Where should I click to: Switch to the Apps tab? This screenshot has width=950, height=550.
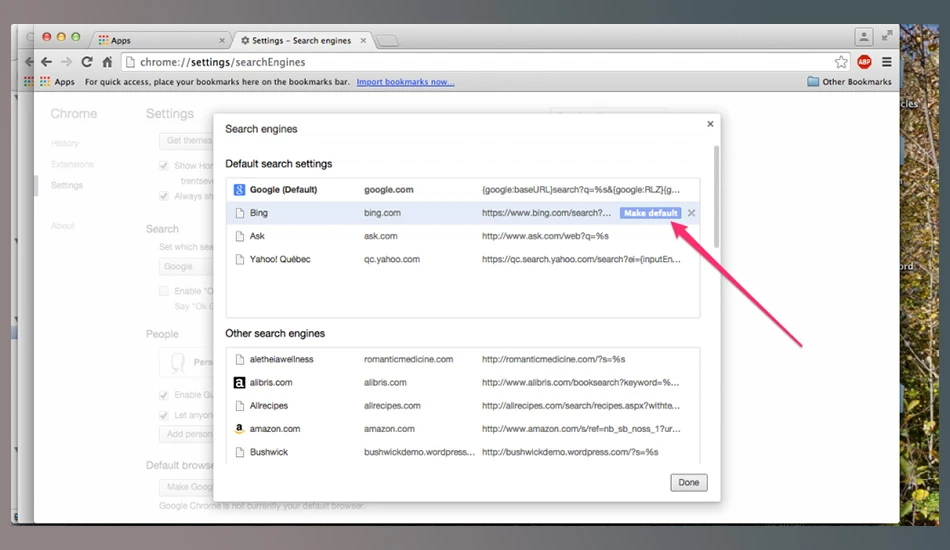[x=161, y=40]
